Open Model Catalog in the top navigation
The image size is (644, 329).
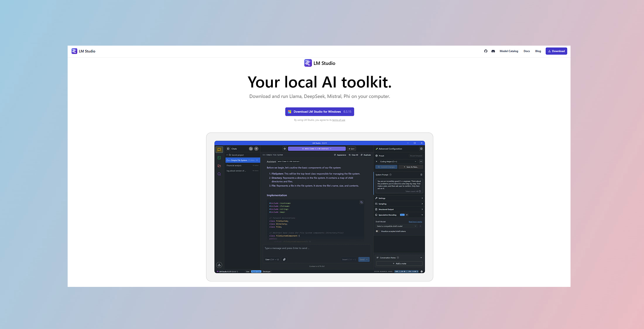(x=509, y=51)
